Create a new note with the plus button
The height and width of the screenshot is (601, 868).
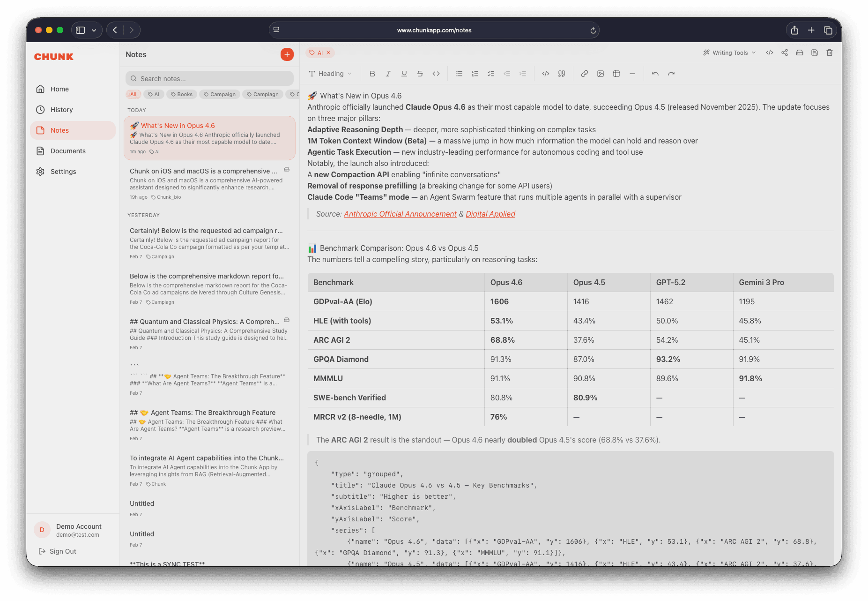287,54
